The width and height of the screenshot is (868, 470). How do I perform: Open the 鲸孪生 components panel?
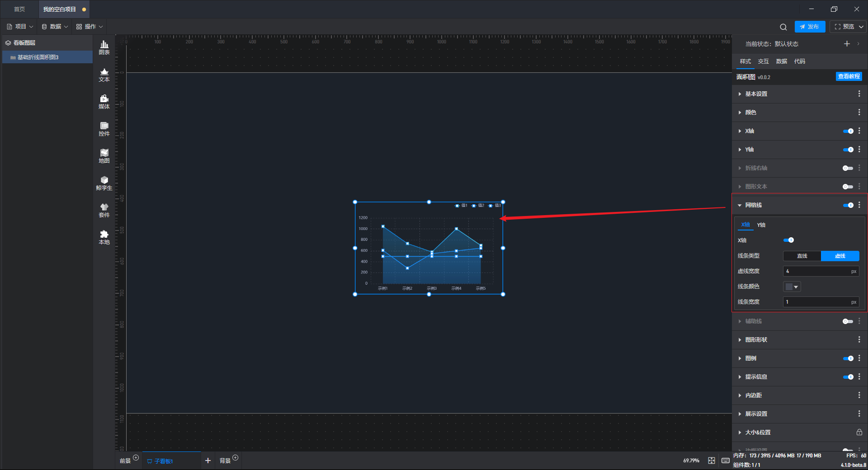point(104,183)
